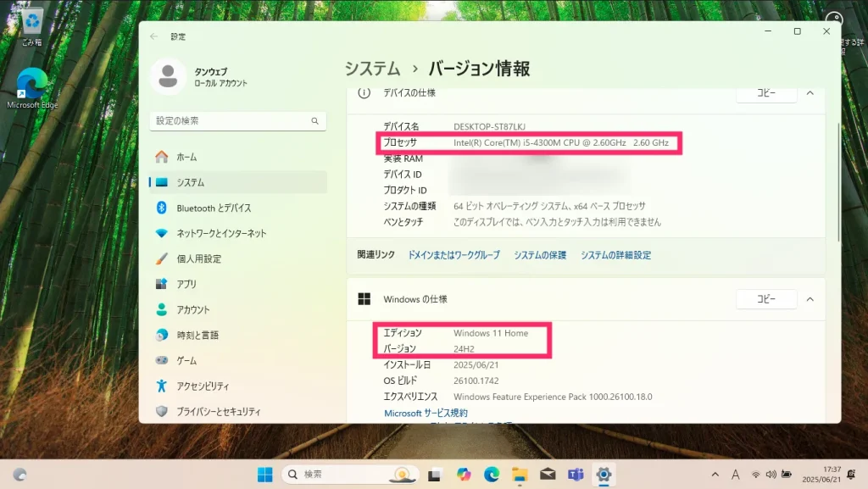Select the システム sidebar item
The image size is (868, 489).
(238, 182)
